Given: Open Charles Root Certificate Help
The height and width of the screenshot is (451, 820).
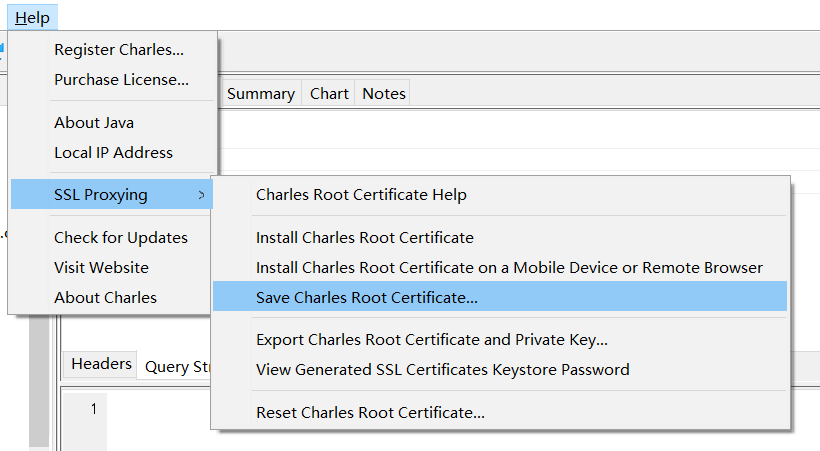Looking at the screenshot, I should pos(500,195).
